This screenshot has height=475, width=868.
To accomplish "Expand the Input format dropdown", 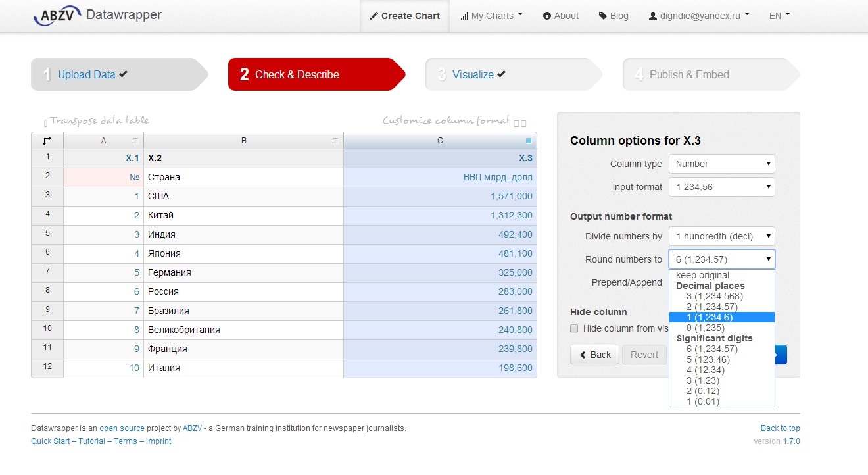I will click(721, 187).
